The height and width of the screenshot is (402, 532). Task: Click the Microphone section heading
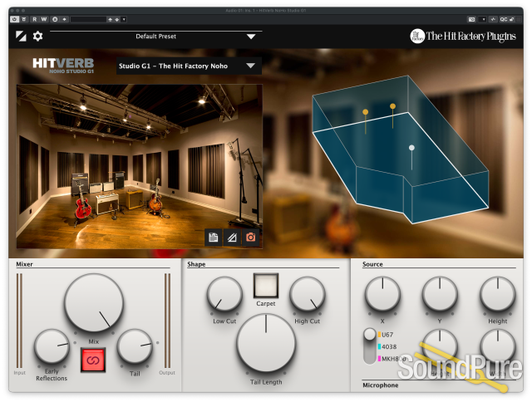click(x=381, y=385)
